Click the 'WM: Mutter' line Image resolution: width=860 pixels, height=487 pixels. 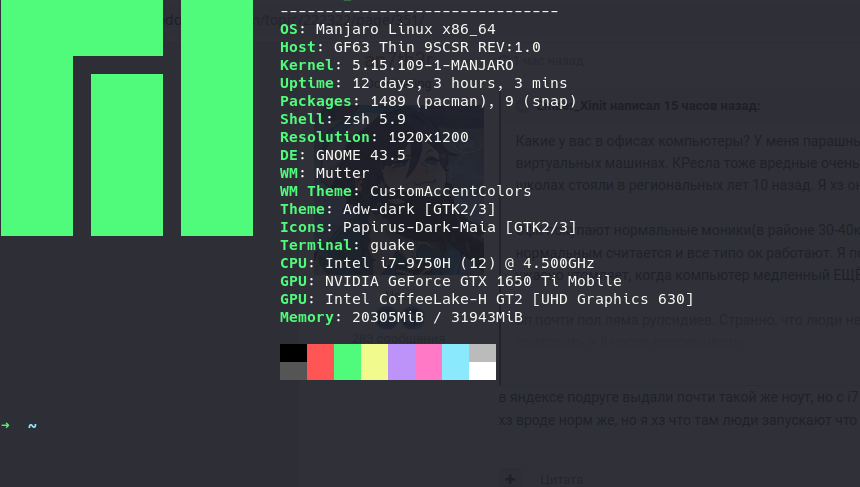[325, 173]
